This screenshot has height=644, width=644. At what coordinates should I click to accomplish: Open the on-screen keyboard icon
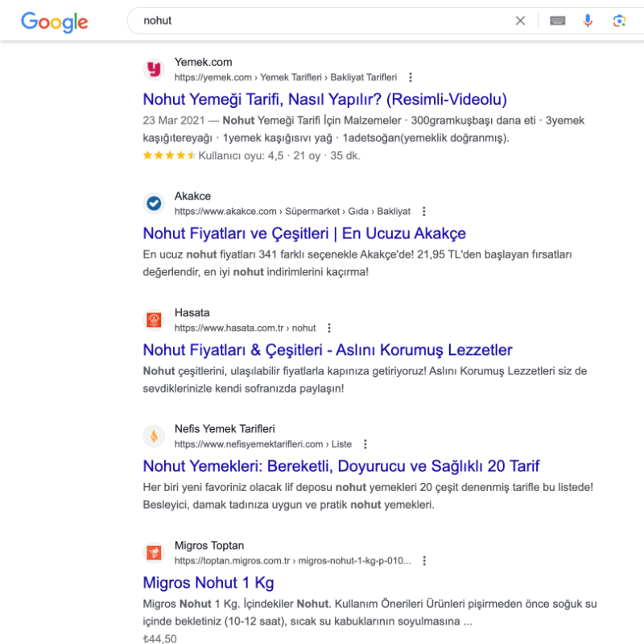tap(557, 21)
